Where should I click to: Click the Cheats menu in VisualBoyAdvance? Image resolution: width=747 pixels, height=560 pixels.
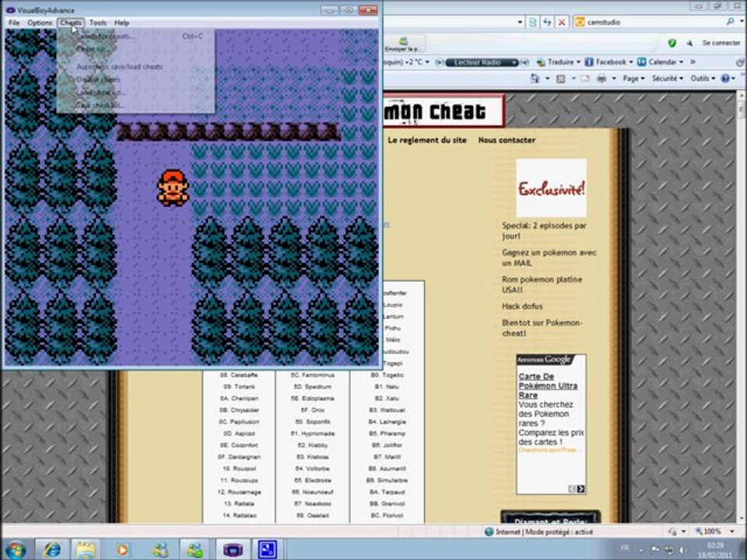click(x=71, y=23)
